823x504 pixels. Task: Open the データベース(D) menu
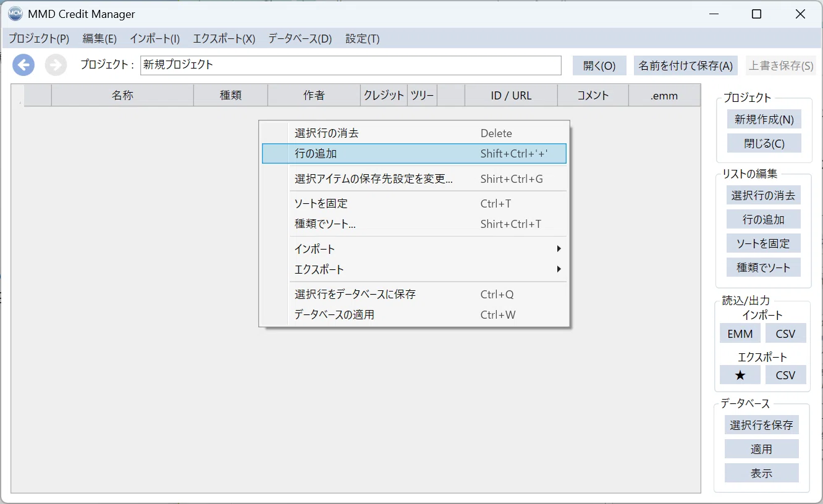(300, 39)
